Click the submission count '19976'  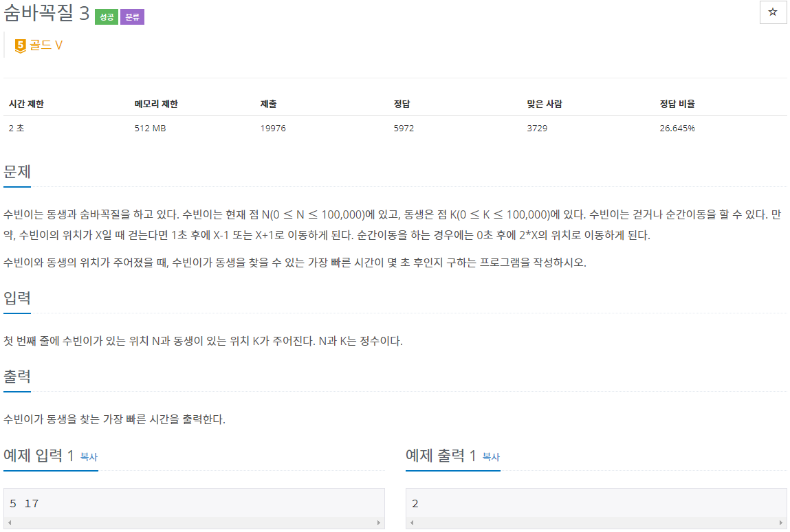tap(273, 128)
